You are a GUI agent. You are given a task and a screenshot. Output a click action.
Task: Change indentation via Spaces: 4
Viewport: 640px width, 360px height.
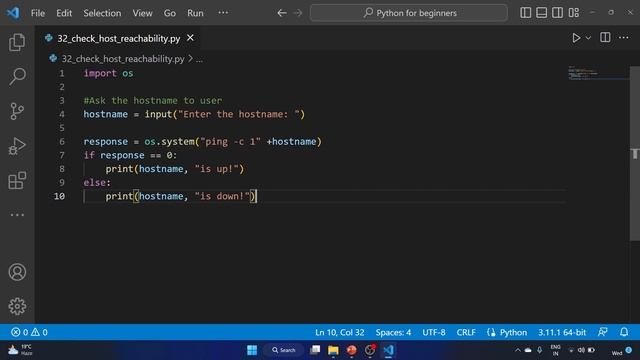tap(393, 332)
